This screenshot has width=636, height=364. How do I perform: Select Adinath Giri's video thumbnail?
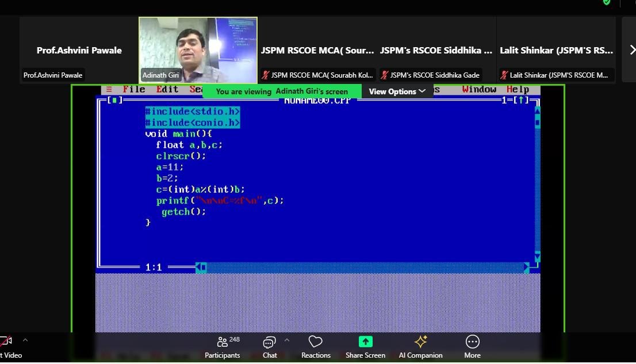coord(198,50)
